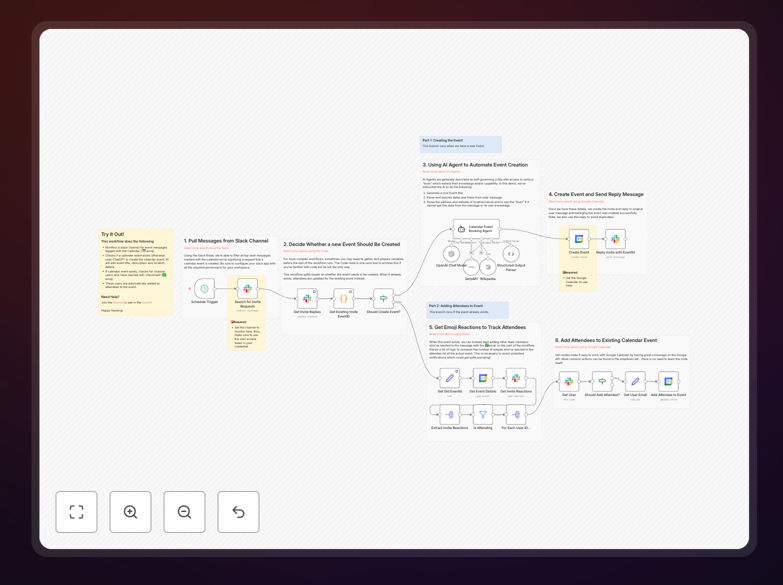The image size is (783, 585).
Task: Click the zoom in magnifier button
Action: [x=130, y=512]
